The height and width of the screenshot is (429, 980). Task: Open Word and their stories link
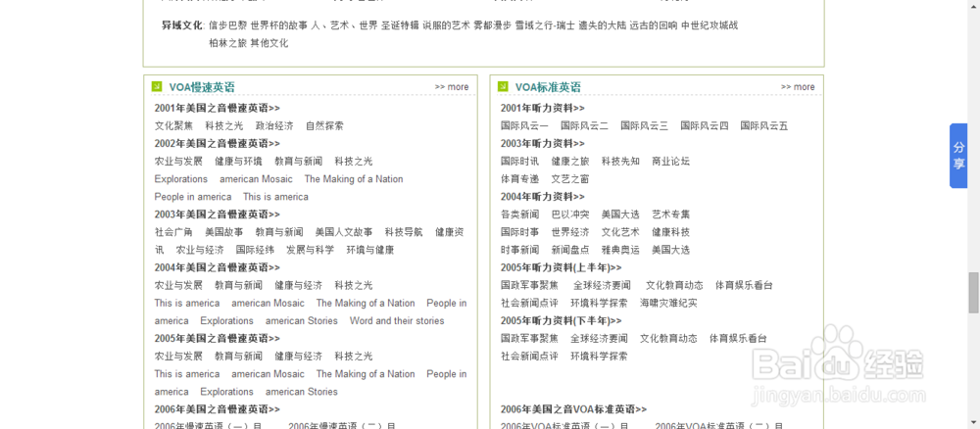tap(397, 320)
